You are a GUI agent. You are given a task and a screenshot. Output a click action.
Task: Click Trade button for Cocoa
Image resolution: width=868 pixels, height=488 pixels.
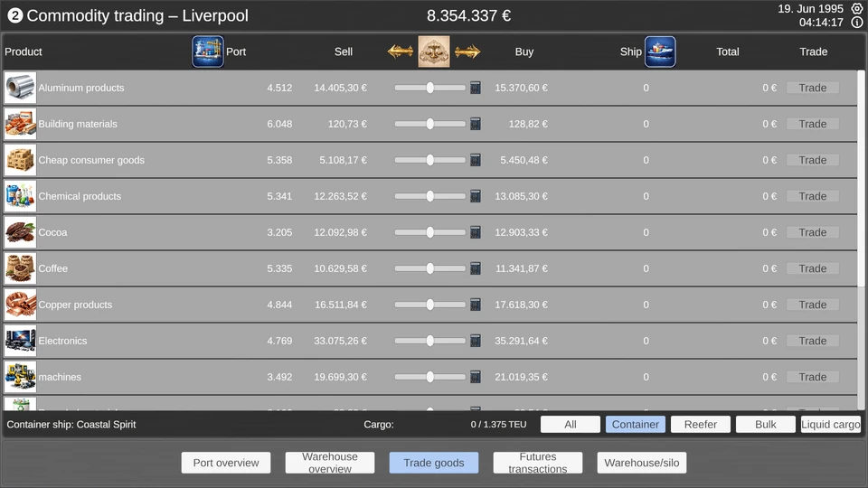click(x=813, y=232)
